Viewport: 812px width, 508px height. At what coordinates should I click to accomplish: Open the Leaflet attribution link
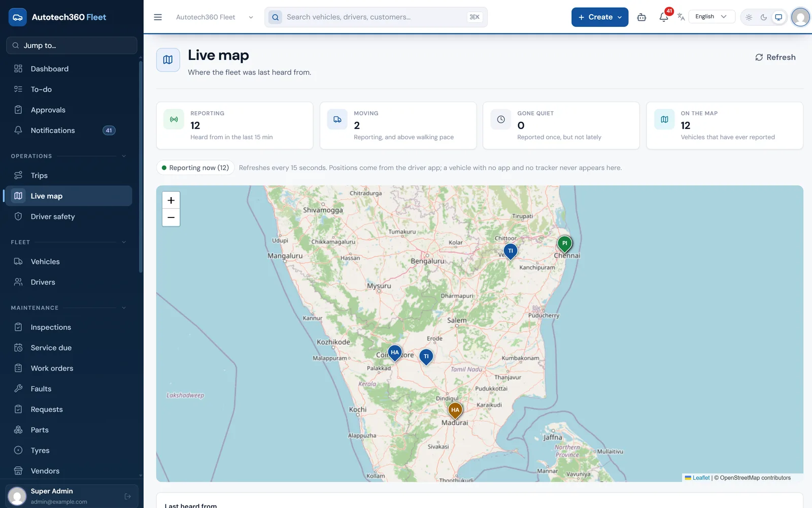point(701,478)
